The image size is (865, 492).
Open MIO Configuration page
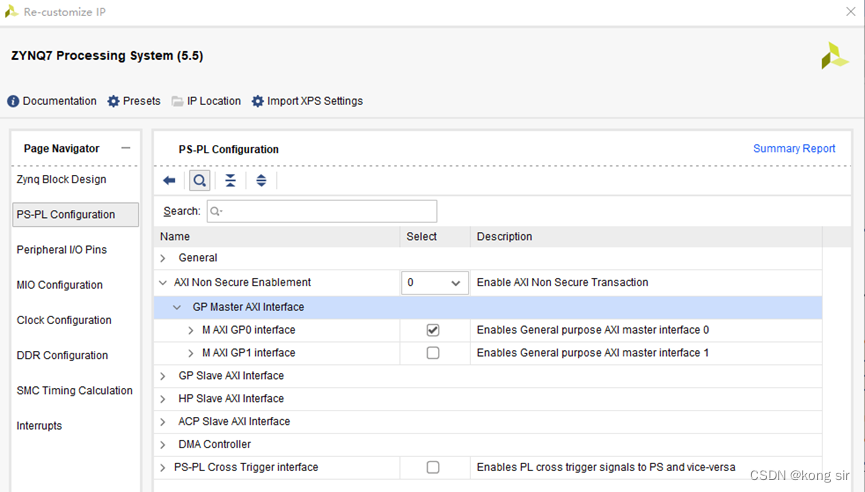click(60, 285)
